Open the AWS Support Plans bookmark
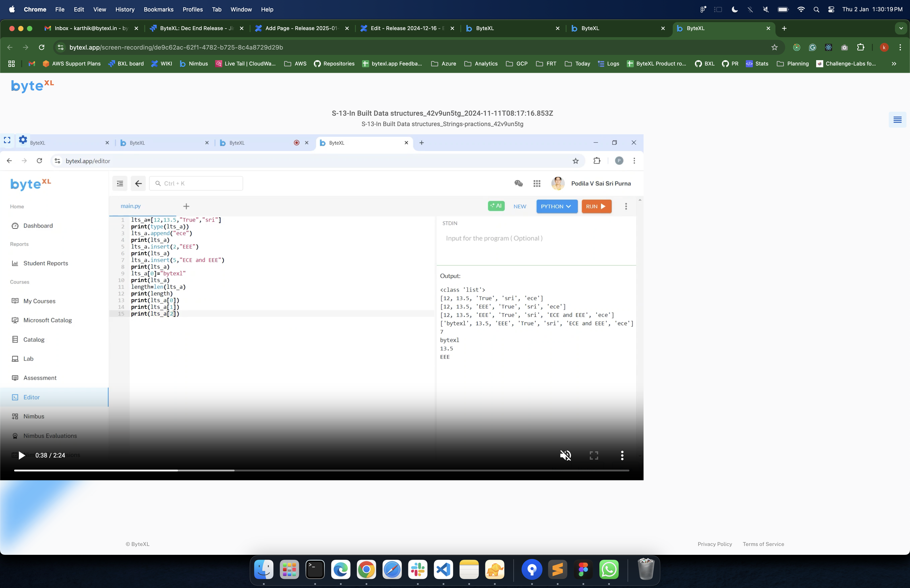910x588 pixels. tap(72, 64)
